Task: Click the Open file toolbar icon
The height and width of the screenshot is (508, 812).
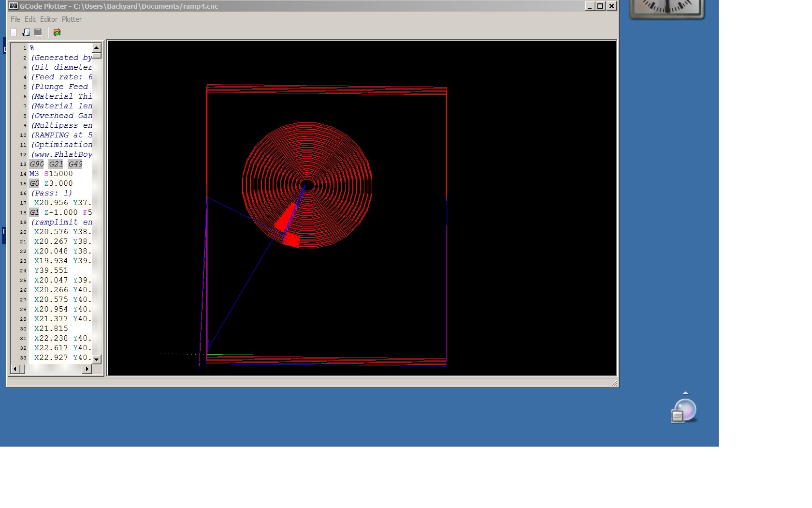Action: (x=26, y=32)
